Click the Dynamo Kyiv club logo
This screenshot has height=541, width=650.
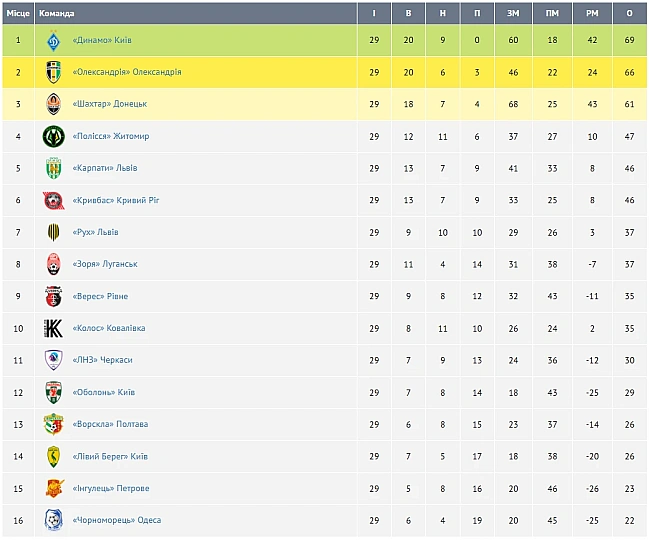tap(54, 40)
